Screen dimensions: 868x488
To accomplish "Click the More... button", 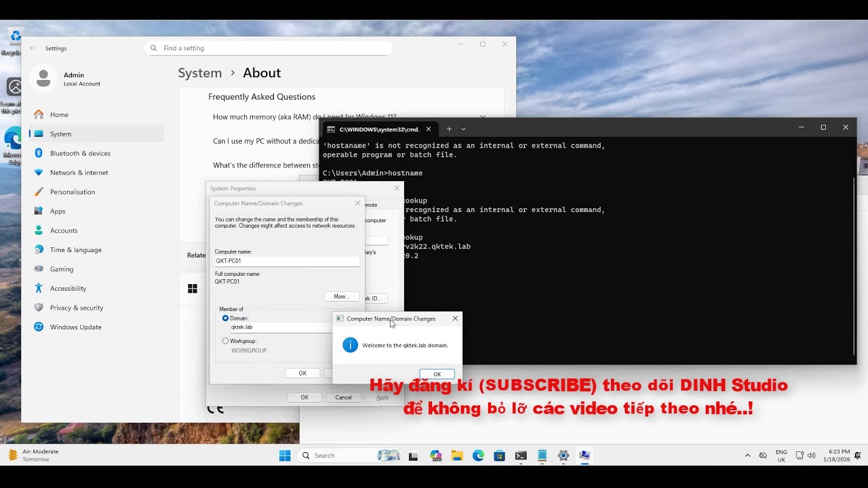I will click(341, 296).
